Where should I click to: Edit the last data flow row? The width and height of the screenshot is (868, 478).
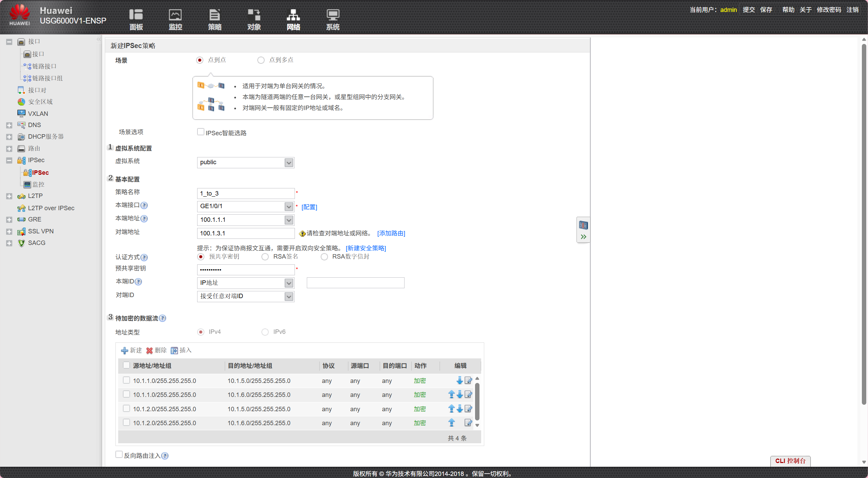click(x=468, y=423)
